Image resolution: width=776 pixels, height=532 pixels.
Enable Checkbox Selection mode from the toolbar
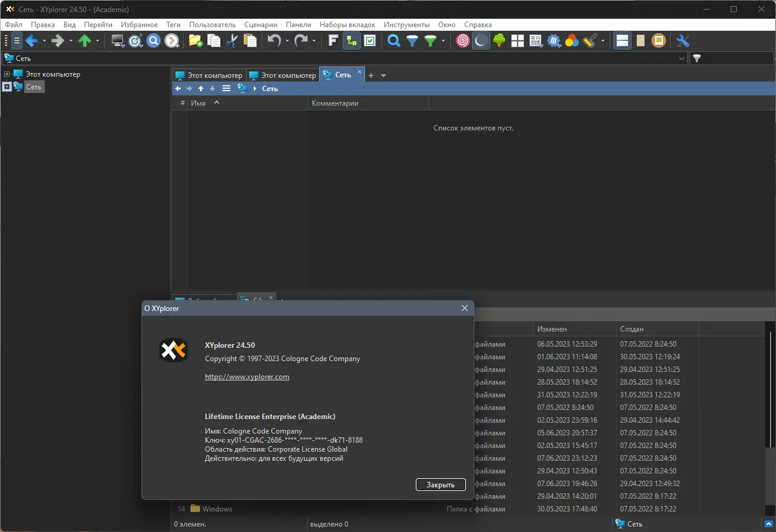click(x=370, y=40)
